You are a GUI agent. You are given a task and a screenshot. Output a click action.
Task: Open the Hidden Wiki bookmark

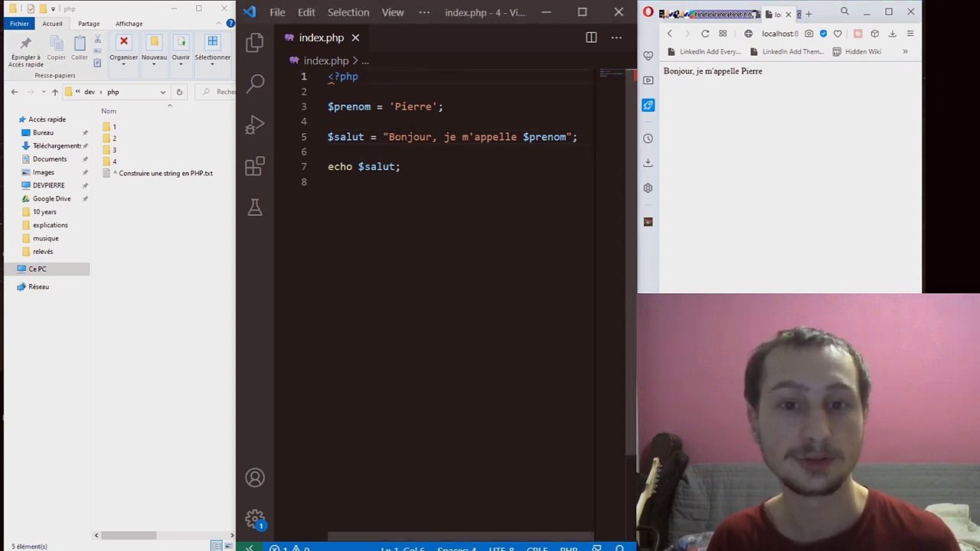(x=857, y=52)
